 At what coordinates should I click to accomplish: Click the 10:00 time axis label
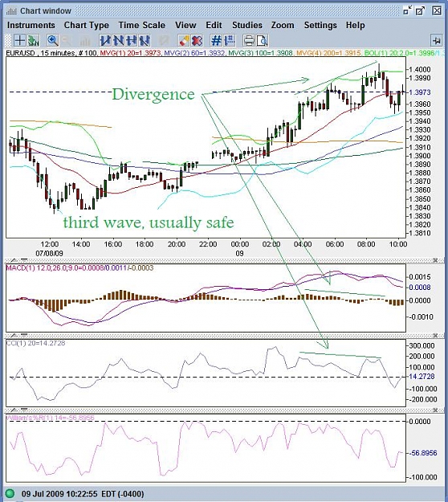[x=398, y=244]
